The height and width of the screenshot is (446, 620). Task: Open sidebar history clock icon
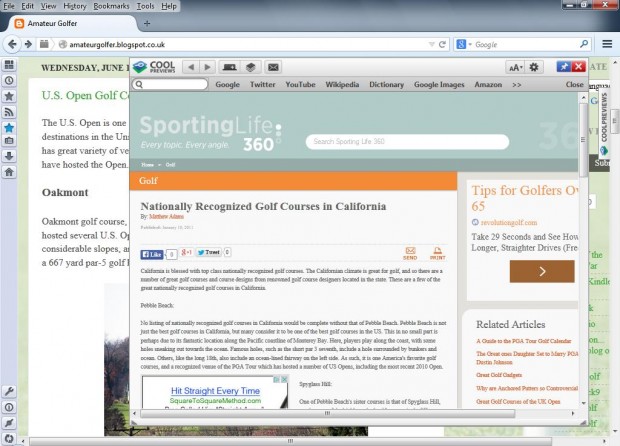pos(9,80)
